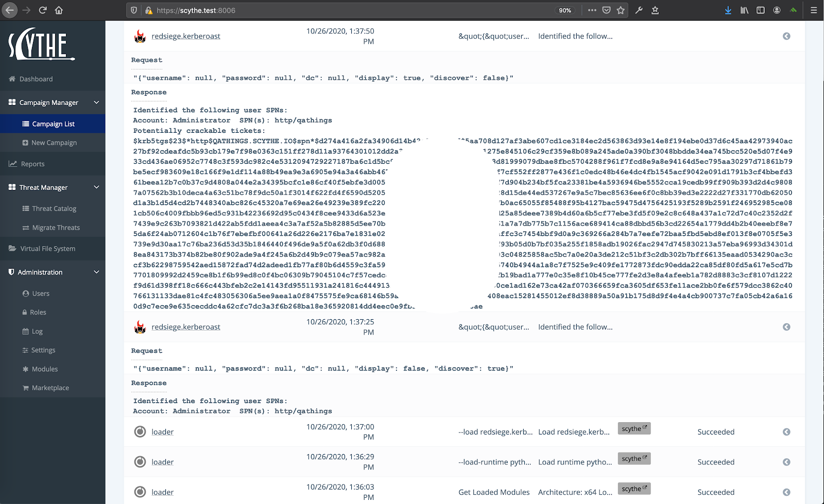824x504 pixels.
Task: Expand the 1:36:29 PM loader row arrow
Action: click(786, 462)
